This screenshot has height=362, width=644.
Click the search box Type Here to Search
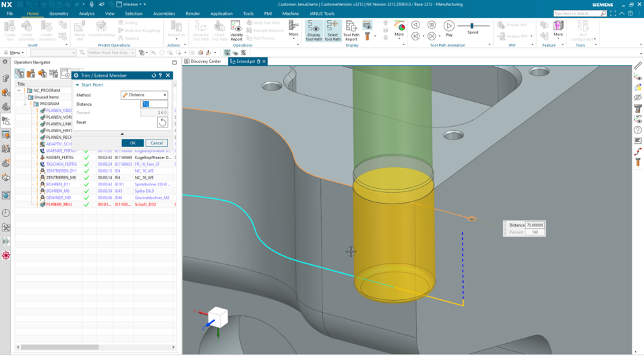coord(577,13)
